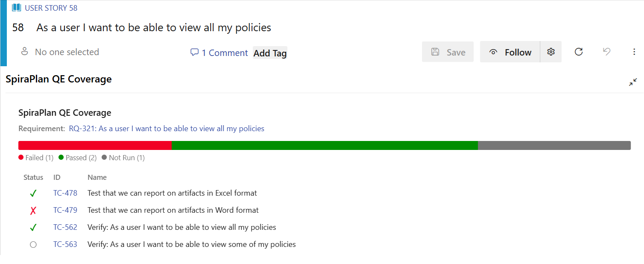
Task: Follow this user story
Action: click(510, 52)
